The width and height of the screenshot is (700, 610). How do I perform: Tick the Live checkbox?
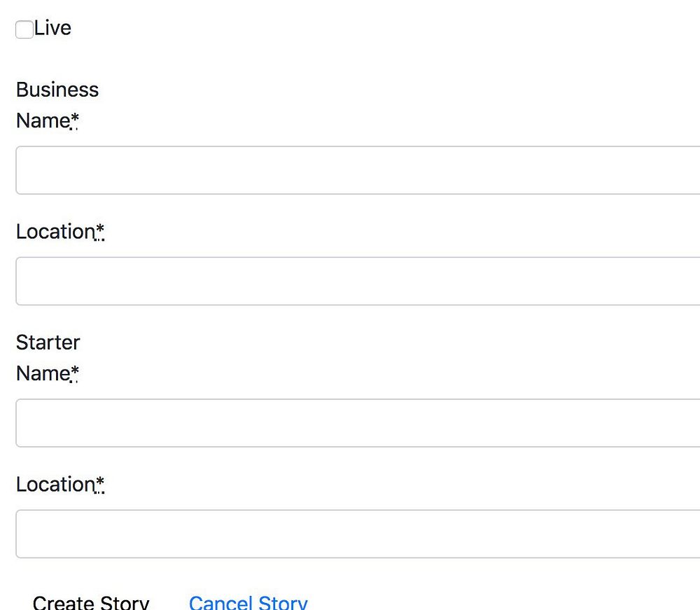click(x=24, y=29)
